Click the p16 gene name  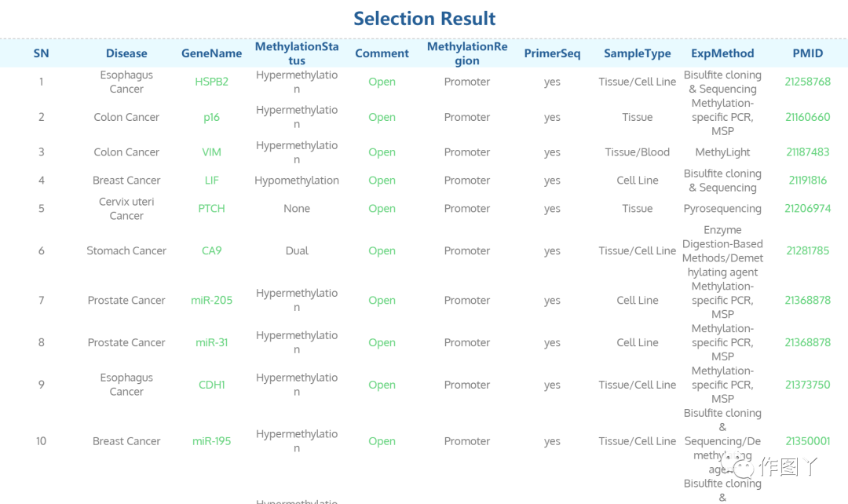[211, 117]
